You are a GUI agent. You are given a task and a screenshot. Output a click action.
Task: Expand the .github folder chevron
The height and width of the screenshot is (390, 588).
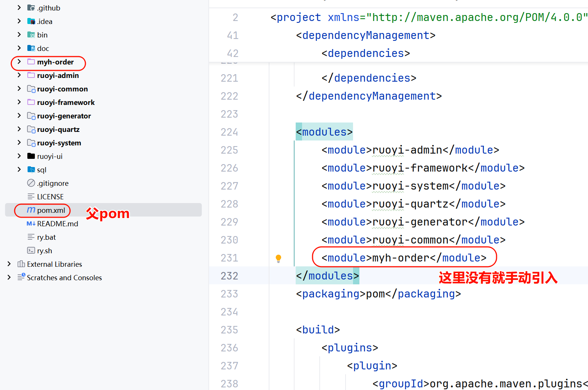pos(19,8)
